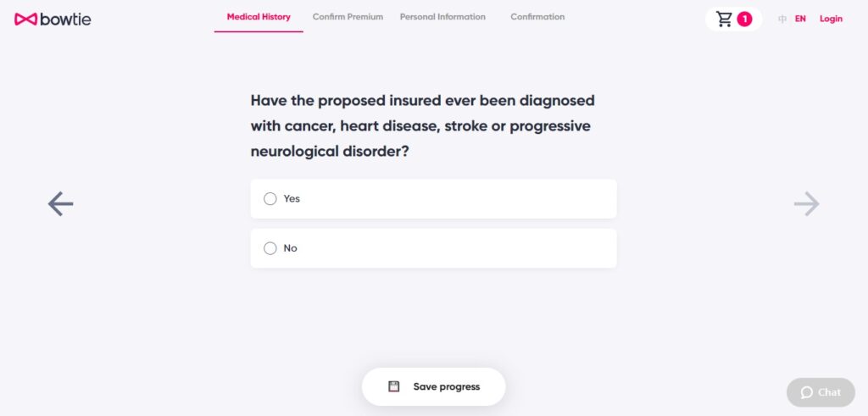This screenshot has width=868, height=416.
Task: Click the medical diagnosis question heading
Action: [422, 126]
